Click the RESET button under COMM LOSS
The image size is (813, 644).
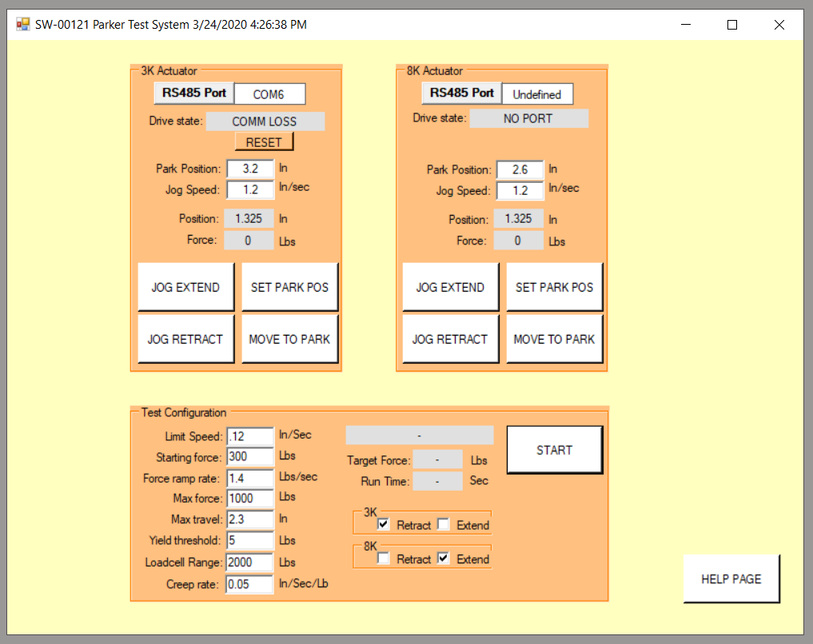264,142
